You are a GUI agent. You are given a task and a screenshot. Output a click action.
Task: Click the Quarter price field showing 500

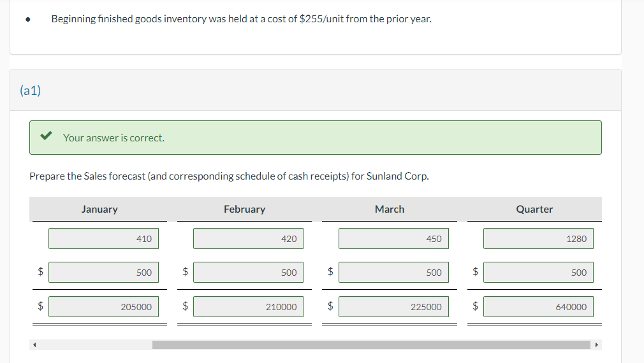click(538, 273)
